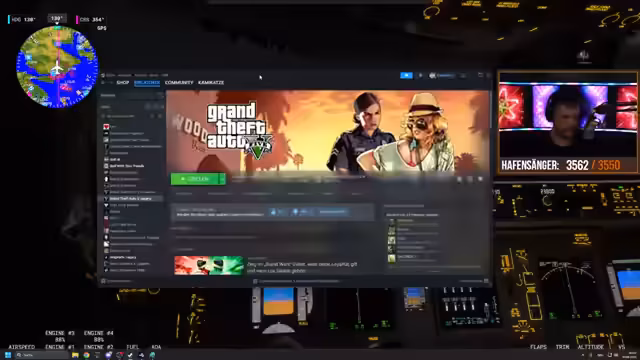Click the Windows Start button
This screenshot has width=640, height=360.
[8, 355]
